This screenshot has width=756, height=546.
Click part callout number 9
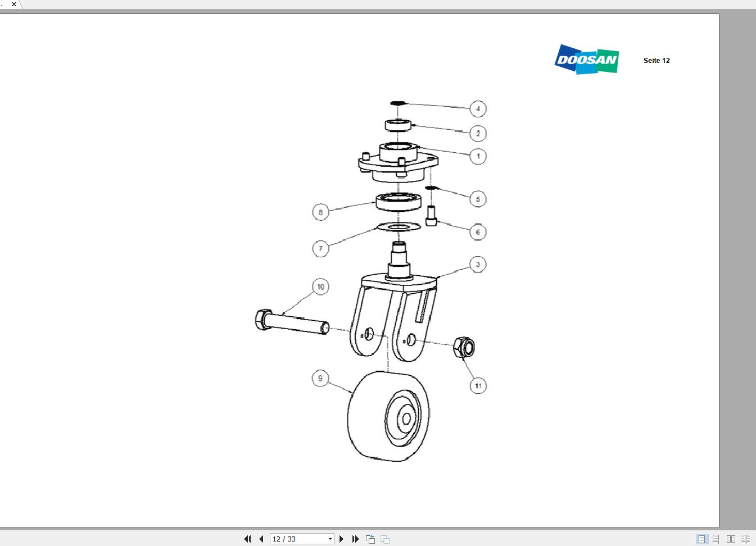tap(320, 378)
